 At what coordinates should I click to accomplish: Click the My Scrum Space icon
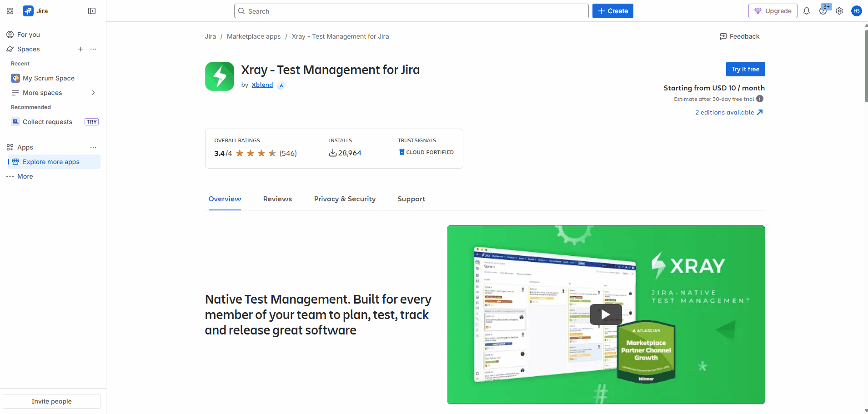click(15, 78)
